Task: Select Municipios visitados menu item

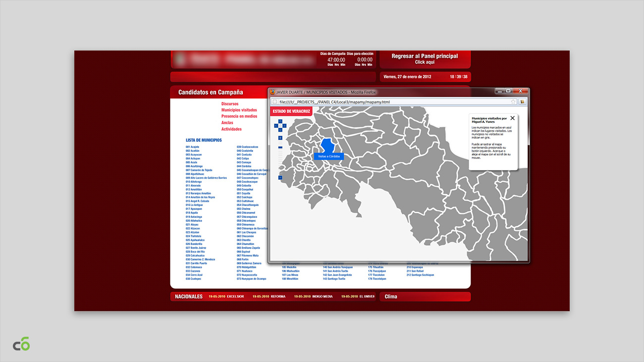Action: click(239, 110)
